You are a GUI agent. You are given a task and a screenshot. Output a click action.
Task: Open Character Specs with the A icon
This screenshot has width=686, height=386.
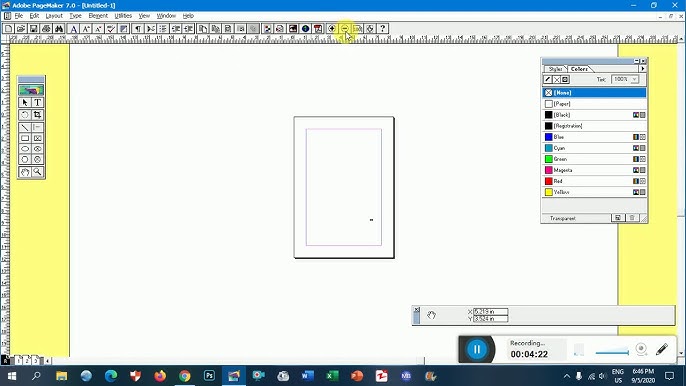(x=74, y=28)
